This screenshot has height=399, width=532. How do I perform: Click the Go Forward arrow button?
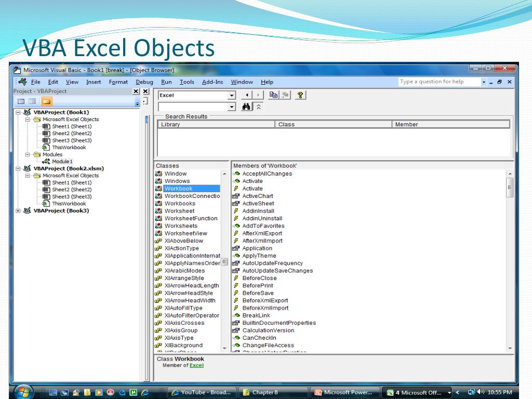coord(258,96)
